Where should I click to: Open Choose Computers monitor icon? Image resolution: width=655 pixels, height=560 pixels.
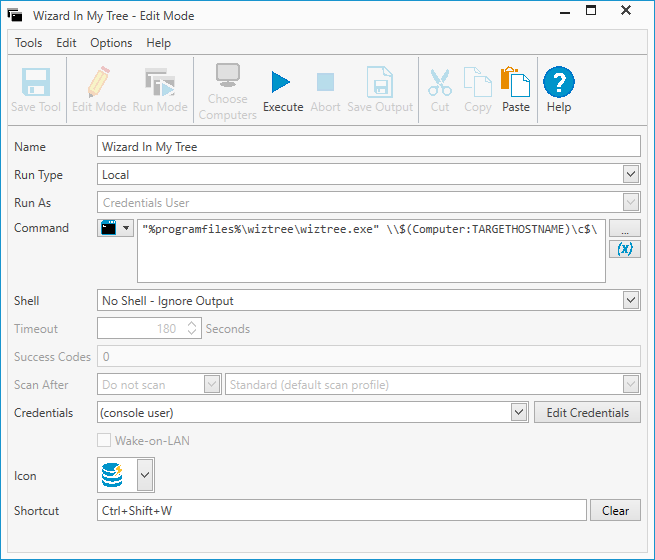coord(228,75)
